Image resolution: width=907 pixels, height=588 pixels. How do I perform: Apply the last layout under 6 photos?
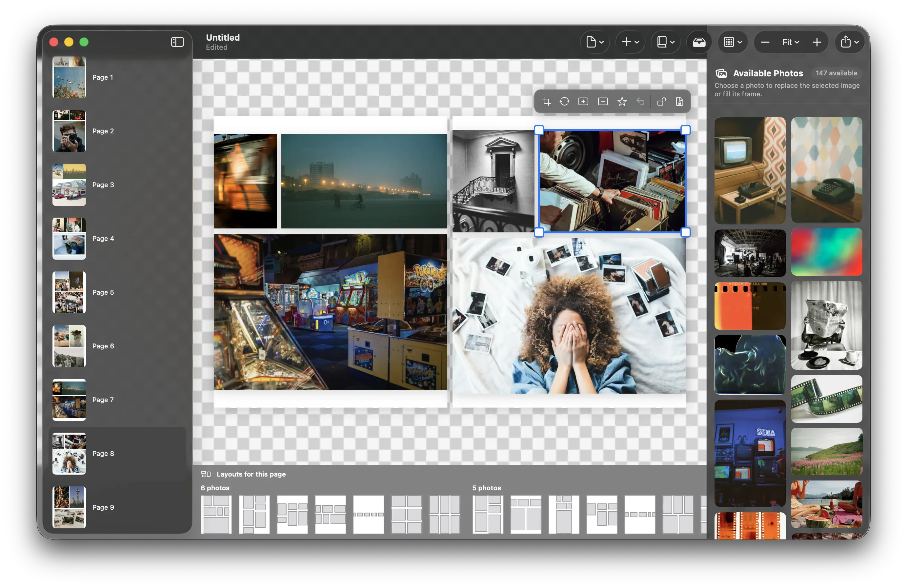click(x=445, y=514)
